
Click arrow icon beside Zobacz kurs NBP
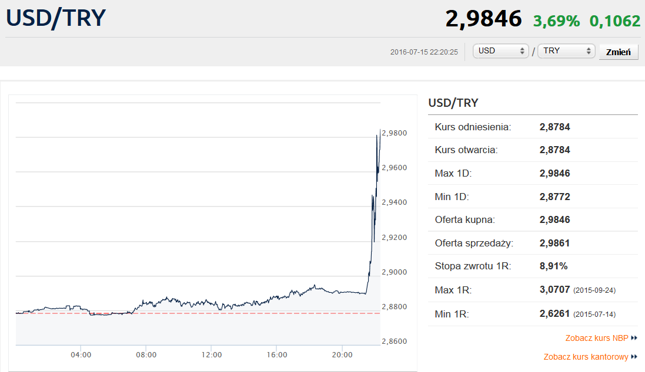pos(634,338)
